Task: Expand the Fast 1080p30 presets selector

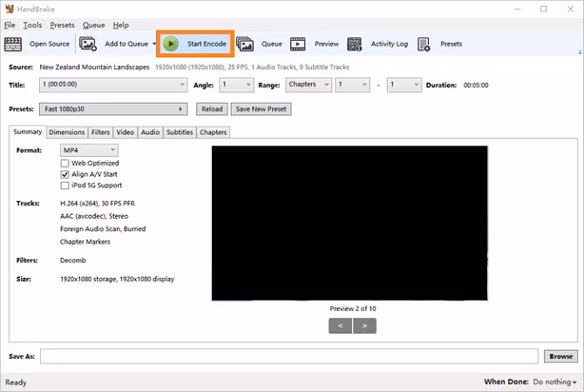Action: [113, 109]
